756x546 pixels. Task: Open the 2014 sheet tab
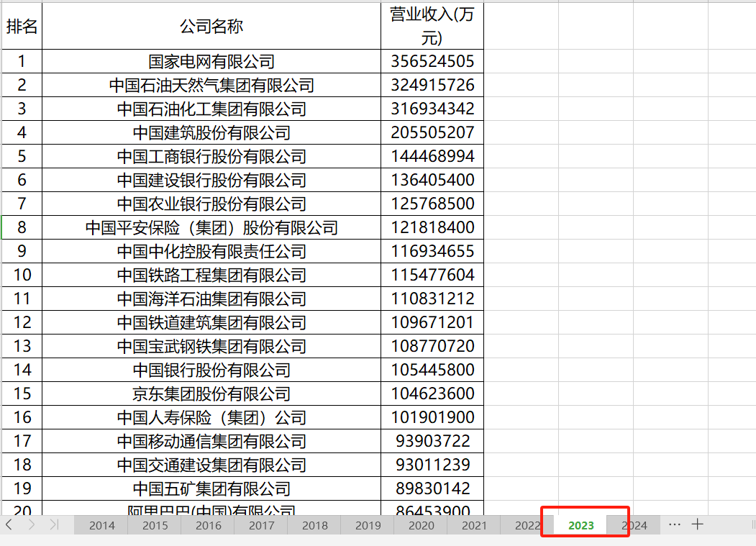point(101,525)
